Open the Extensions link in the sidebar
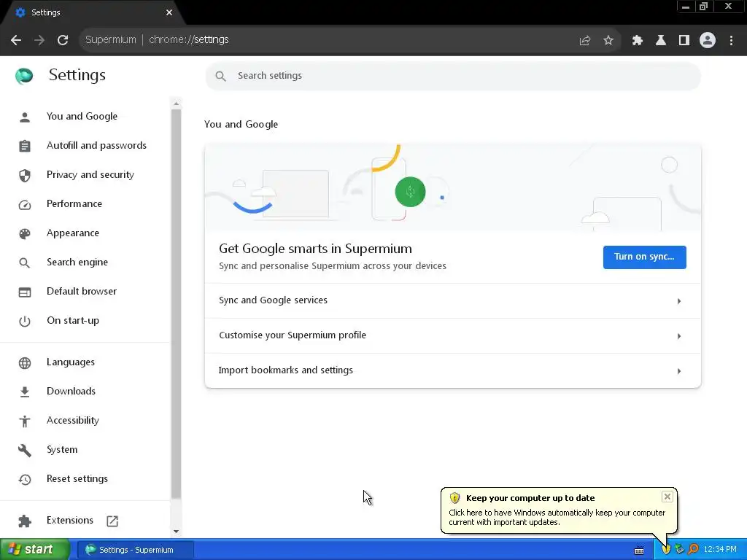This screenshot has height=560, width=747. click(70, 520)
